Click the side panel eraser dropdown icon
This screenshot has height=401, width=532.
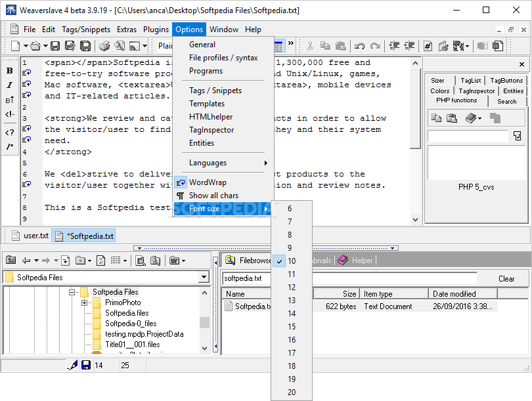pyautogui.click(x=474, y=118)
